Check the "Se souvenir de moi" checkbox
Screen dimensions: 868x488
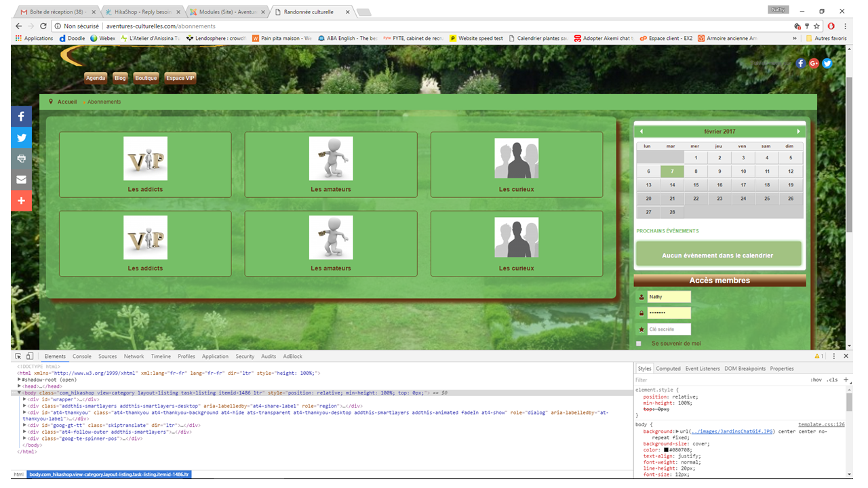(x=639, y=344)
